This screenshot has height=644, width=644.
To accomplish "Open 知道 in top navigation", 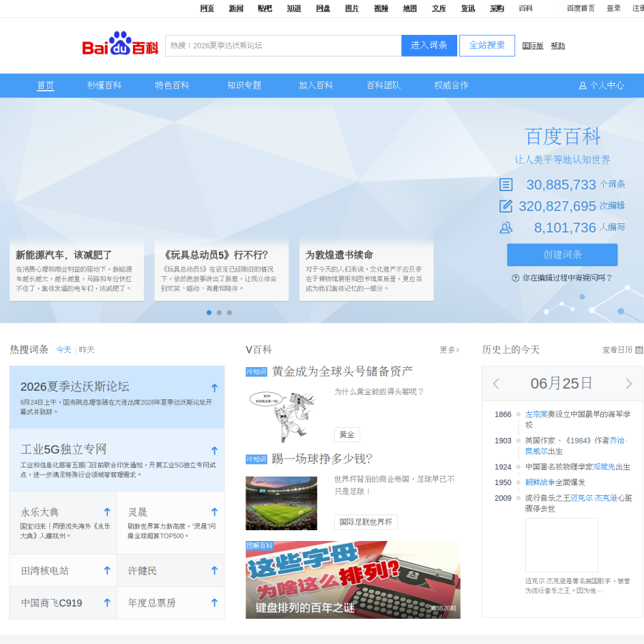I will tap(293, 8).
